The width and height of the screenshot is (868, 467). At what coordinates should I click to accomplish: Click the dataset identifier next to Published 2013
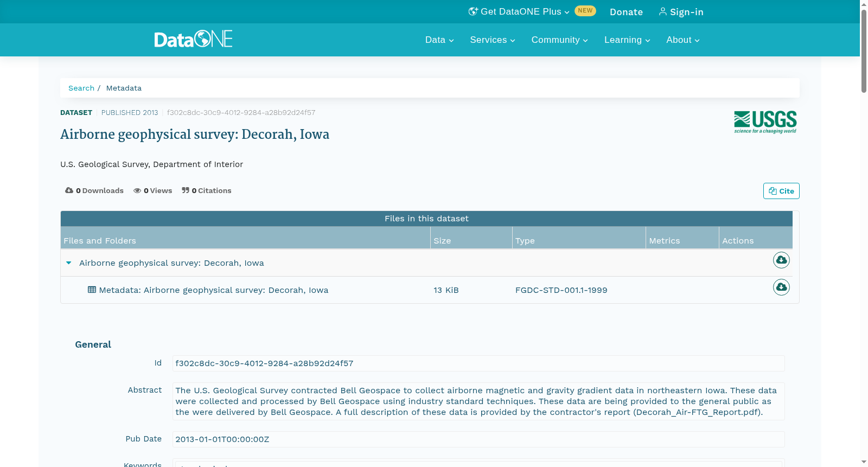(x=241, y=113)
